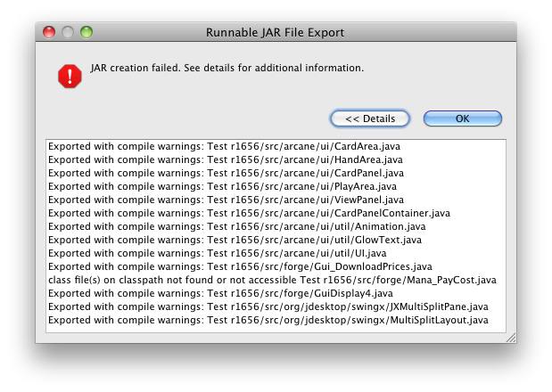The width and height of the screenshot is (552, 392).
Task: Select the CardPanel.java warning entry
Action: [226, 173]
